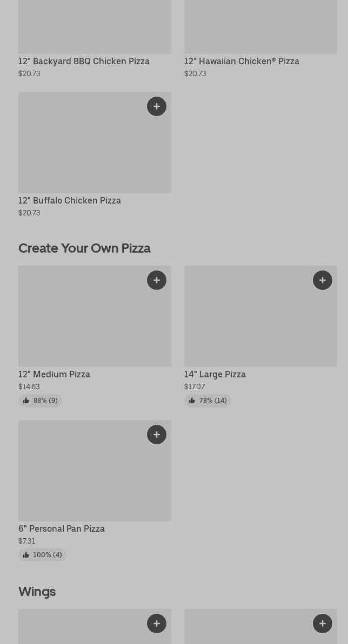Image resolution: width=348 pixels, height=644 pixels.
Task: Click plus icon on 12" Medium Pizza
Action: tap(157, 280)
